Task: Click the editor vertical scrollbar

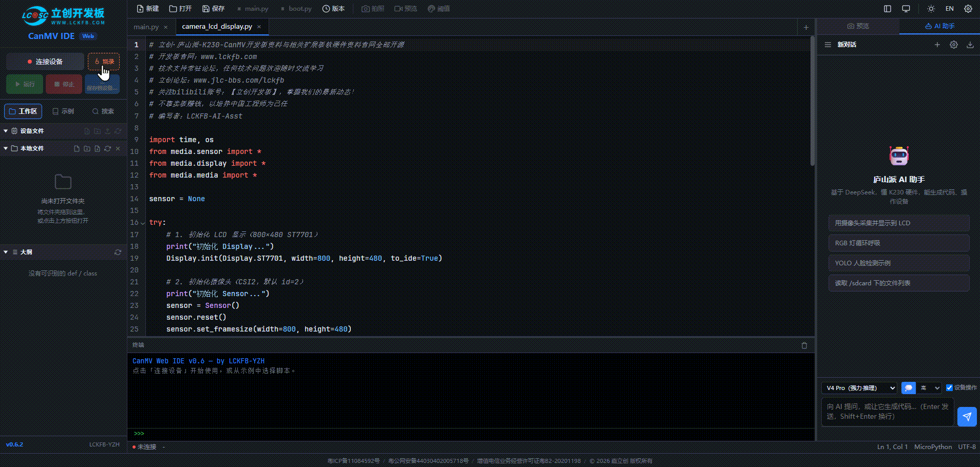Action: click(x=812, y=101)
